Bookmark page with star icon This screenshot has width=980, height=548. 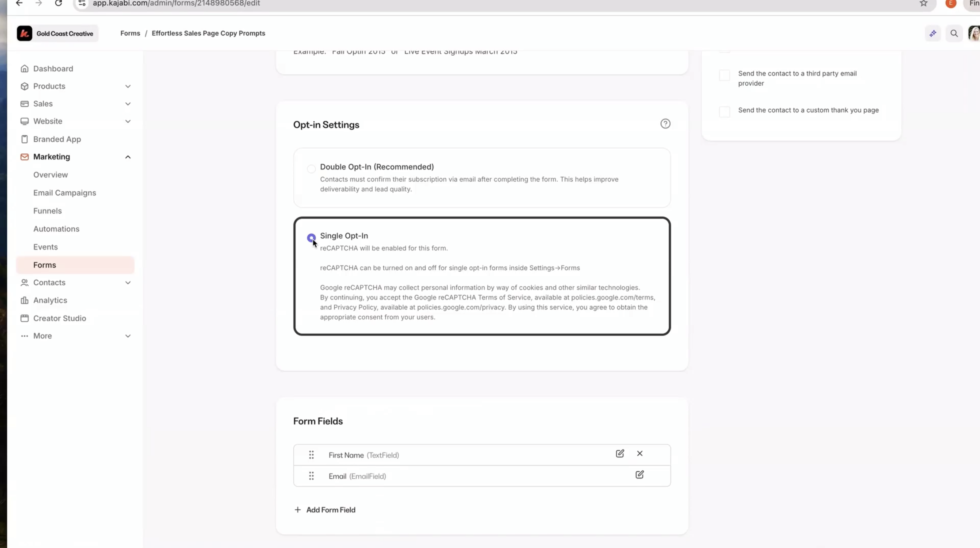click(x=923, y=4)
